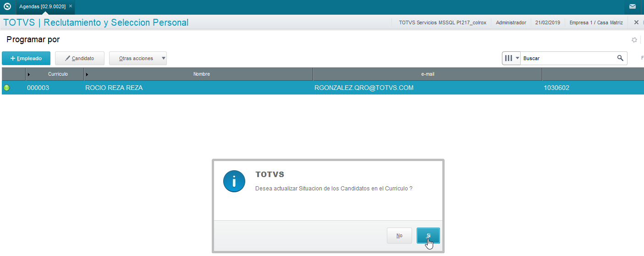Screen dimensions: 644x256
Task: Click the date 21/02/2019 in header
Action: pos(548,22)
